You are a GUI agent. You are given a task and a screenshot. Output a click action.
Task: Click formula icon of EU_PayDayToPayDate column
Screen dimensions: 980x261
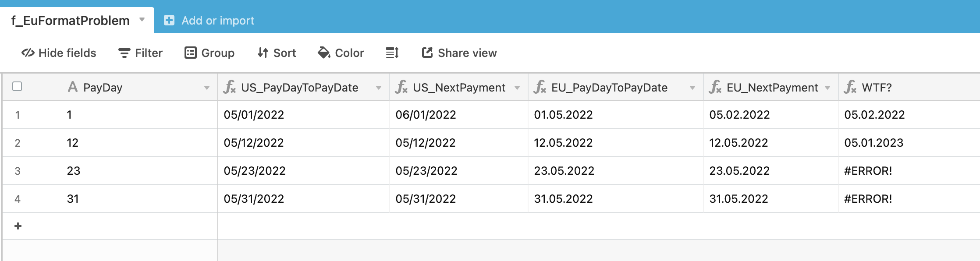(540, 87)
